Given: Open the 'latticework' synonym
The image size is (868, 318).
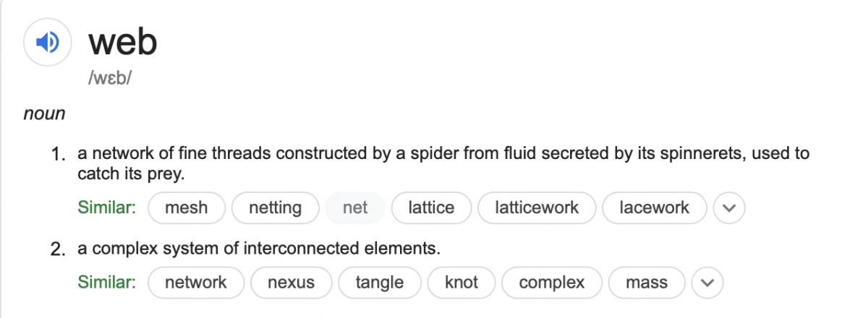Looking at the screenshot, I should (x=537, y=208).
